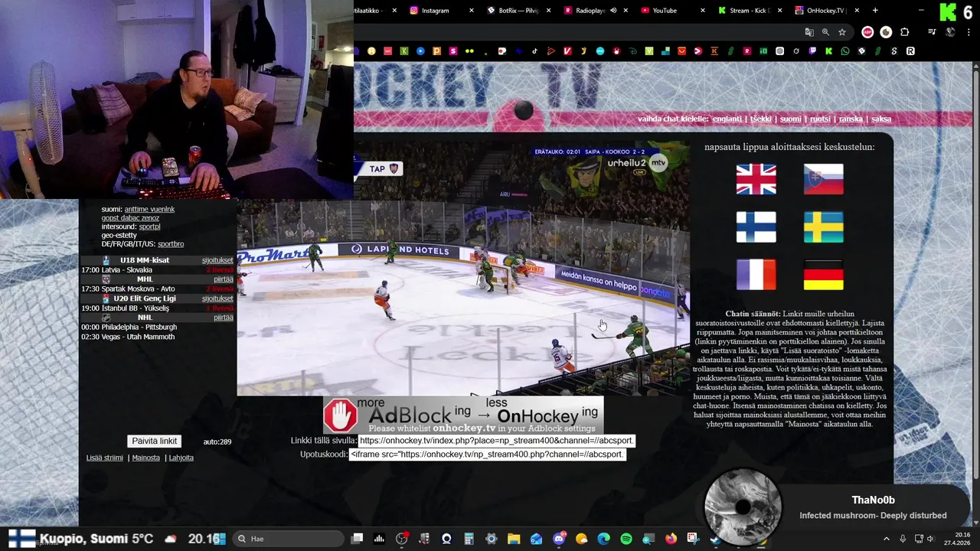
Task: Open Microsoft Edge from the taskbar
Action: 603,539
